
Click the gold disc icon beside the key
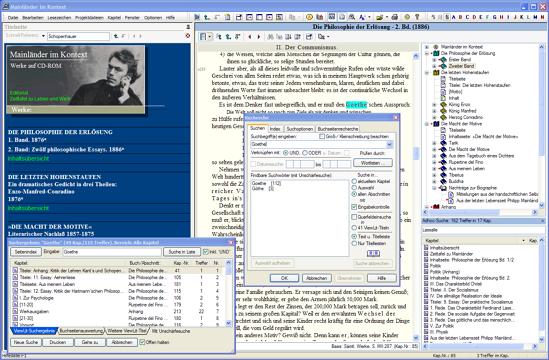coord(407,17)
